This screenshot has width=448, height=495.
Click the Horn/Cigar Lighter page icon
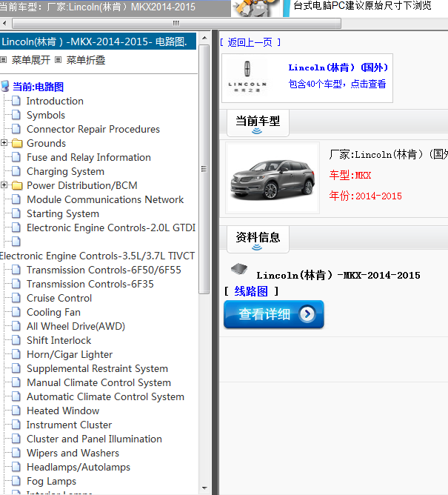tap(16, 354)
